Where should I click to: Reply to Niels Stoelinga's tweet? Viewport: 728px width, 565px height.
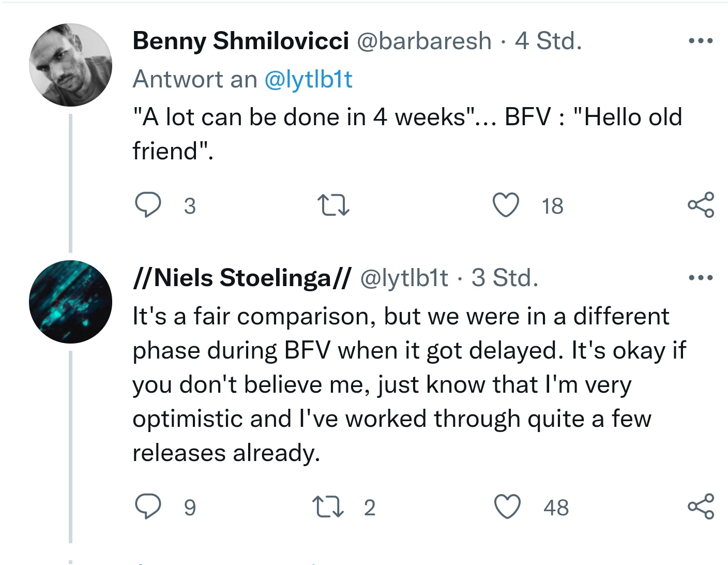pyautogui.click(x=147, y=507)
